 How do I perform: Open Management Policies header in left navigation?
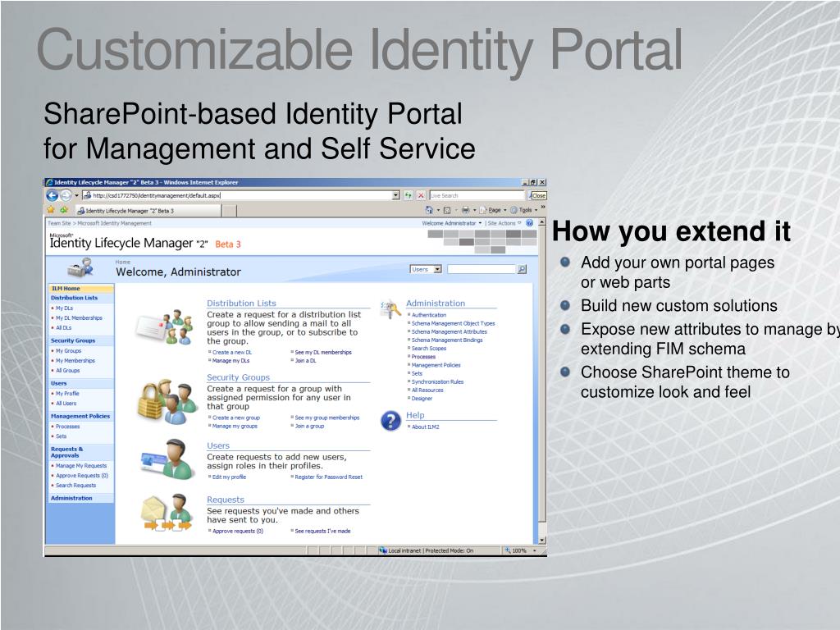(80, 416)
